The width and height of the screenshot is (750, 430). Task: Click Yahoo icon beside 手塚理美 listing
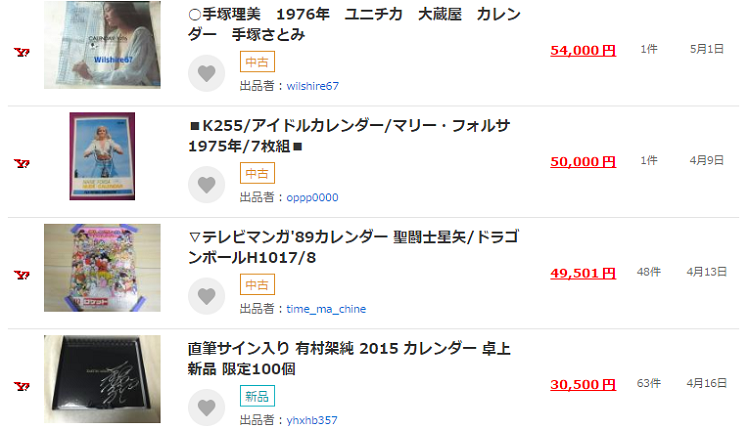pyautogui.click(x=21, y=52)
